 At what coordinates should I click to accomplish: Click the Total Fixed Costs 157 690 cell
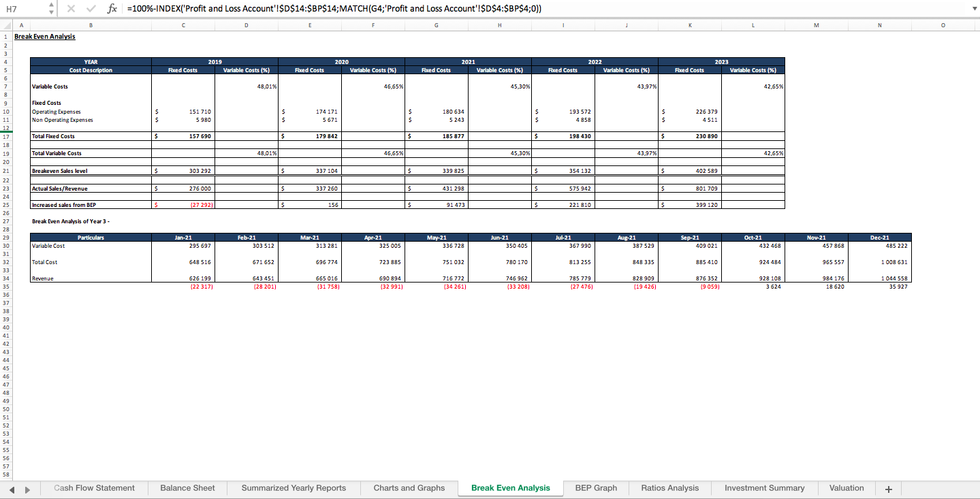coord(183,136)
